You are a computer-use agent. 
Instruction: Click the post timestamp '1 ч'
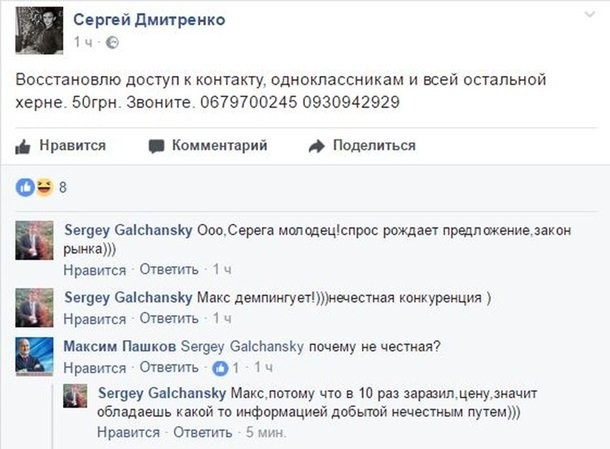(x=83, y=43)
